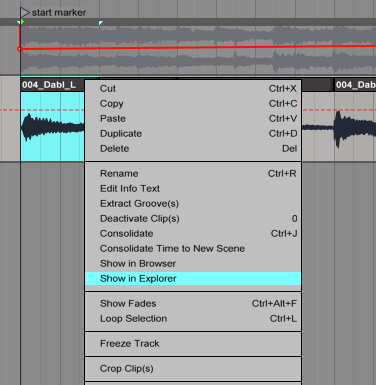The height and width of the screenshot is (385, 376).
Task: Select Delete in the context menu
Action: [193, 149]
